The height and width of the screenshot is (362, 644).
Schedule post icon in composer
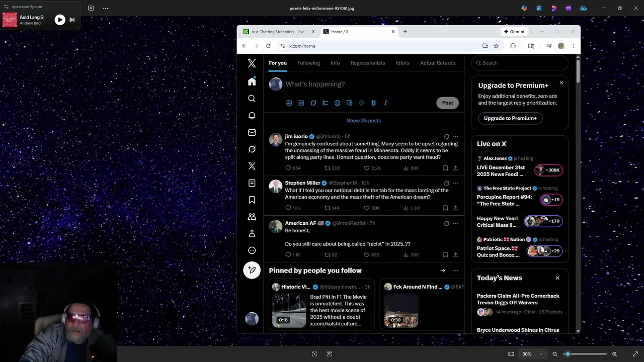tap(350, 103)
